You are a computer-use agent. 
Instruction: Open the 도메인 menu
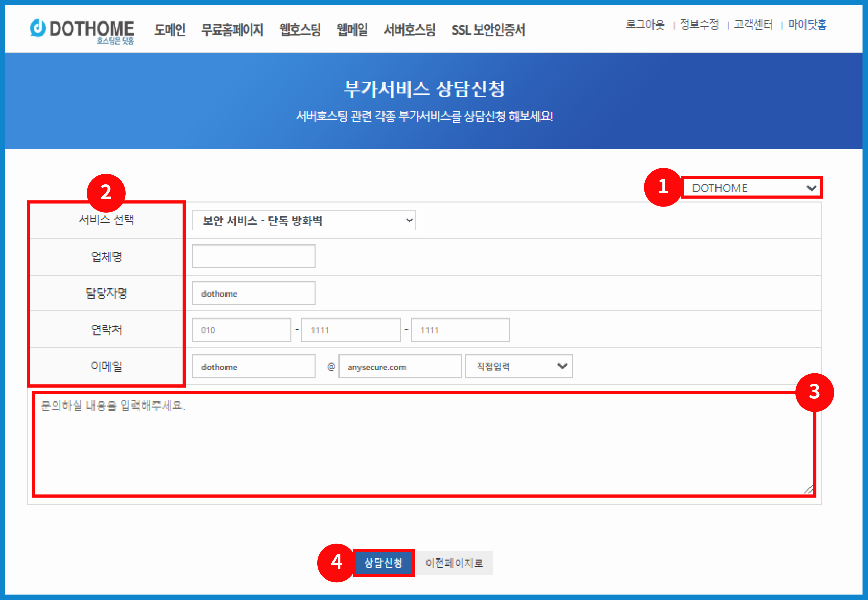[170, 29]
